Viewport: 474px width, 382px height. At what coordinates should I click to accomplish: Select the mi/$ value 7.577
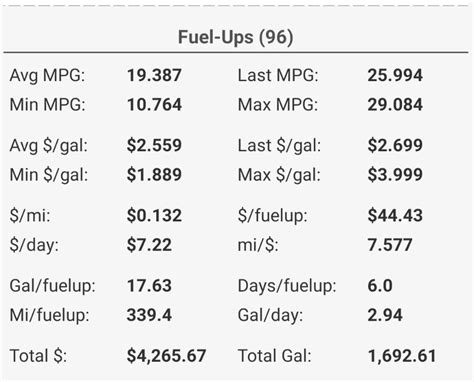pyautogui.click(x=390, y=245)
